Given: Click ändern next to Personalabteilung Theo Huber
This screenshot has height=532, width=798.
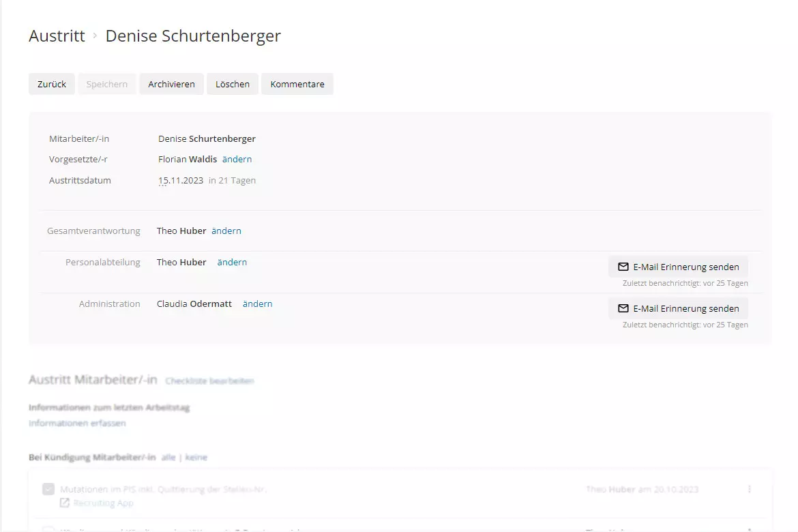Looking at the screenshot, I should point(232,262).
